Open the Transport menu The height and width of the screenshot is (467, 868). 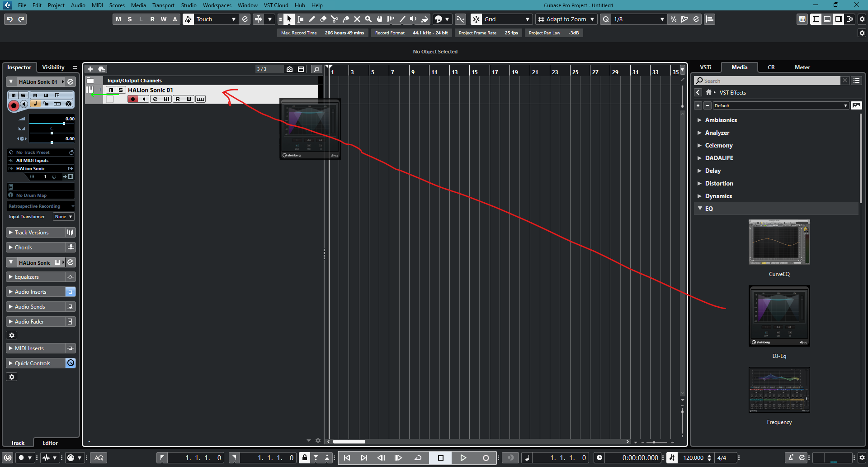pyautogui.click(x=163, y=5)
